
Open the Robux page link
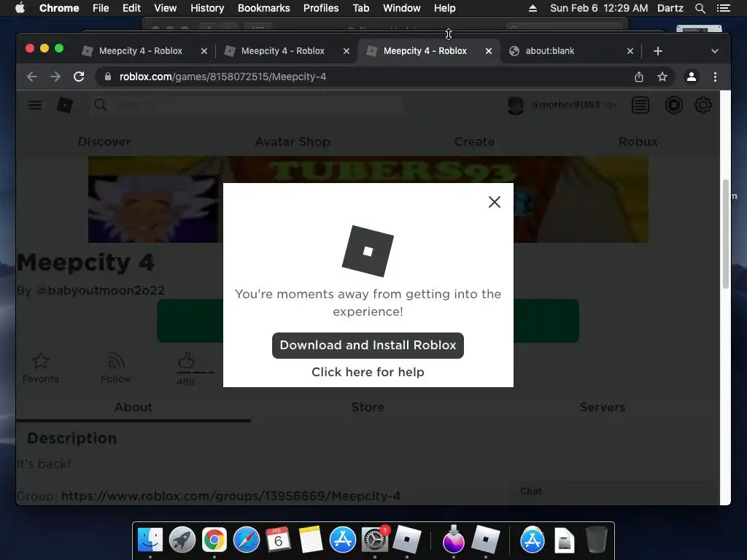(638, 141)
